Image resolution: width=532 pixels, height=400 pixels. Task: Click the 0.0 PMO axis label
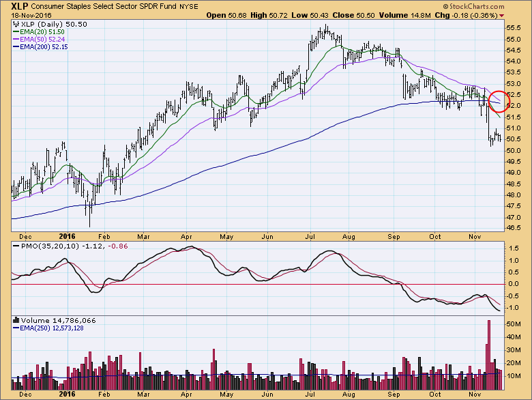pyautogui.click(x=514, y=284)
